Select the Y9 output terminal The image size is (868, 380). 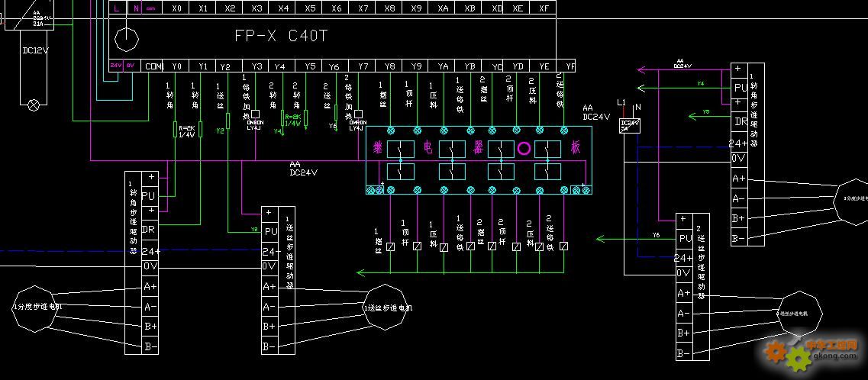coord(416,66)
